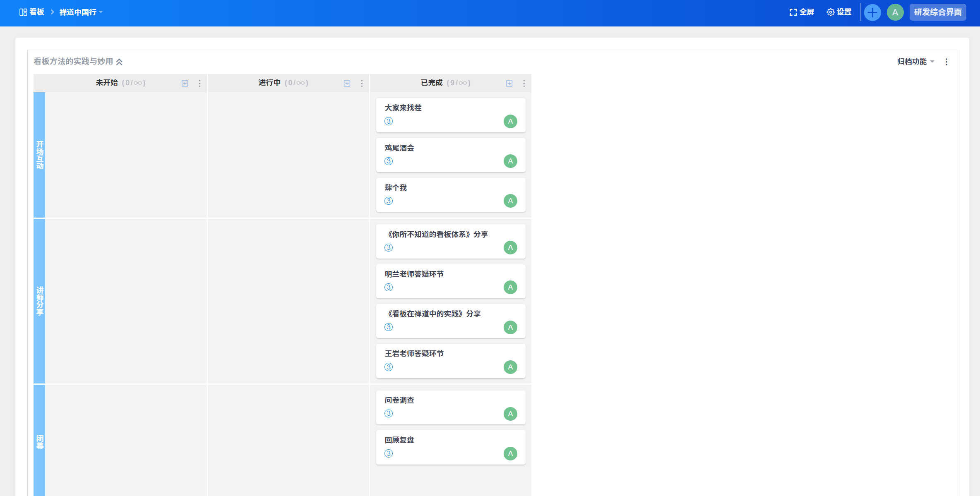The image size is (980, 496).
Task: Select the 开场互动 swimlane blue bar
Action: [39, 155]
